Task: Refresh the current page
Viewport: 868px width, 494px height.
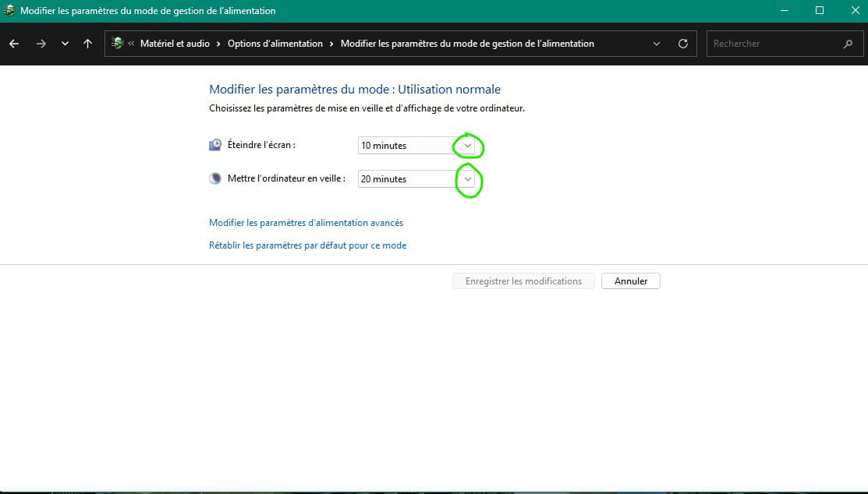Action: point(683,44)
